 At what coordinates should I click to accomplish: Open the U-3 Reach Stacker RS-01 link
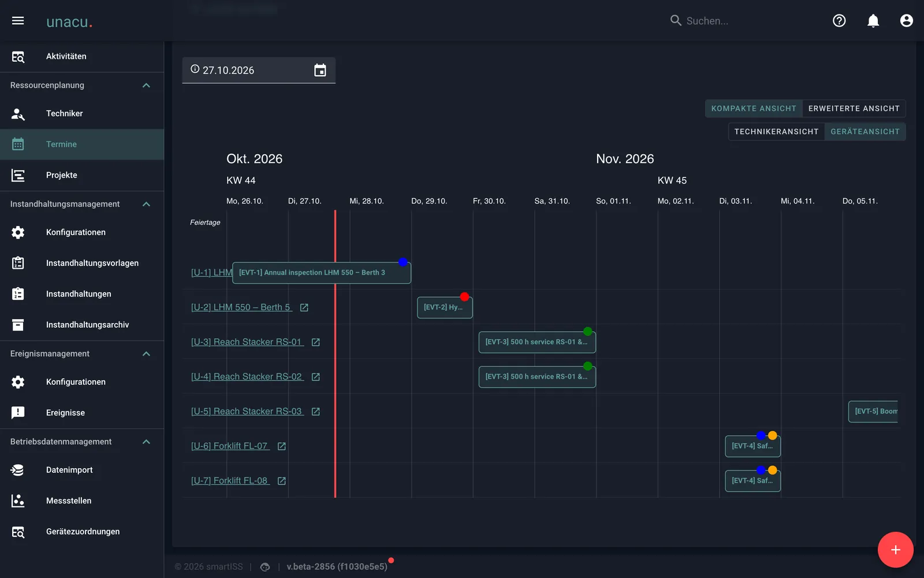[247, 342]
